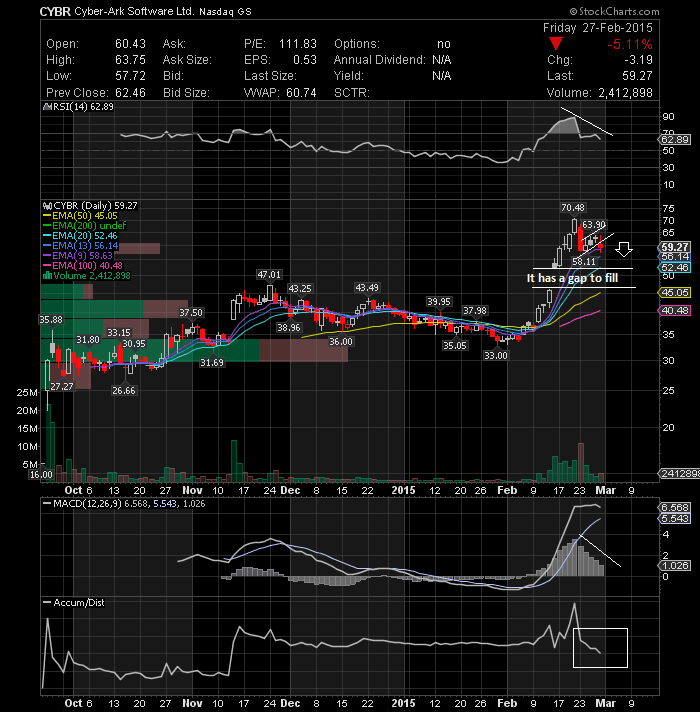Click the 62.89 RSI axis tag
Screen dimensions: 700x712
coord(675,139)
